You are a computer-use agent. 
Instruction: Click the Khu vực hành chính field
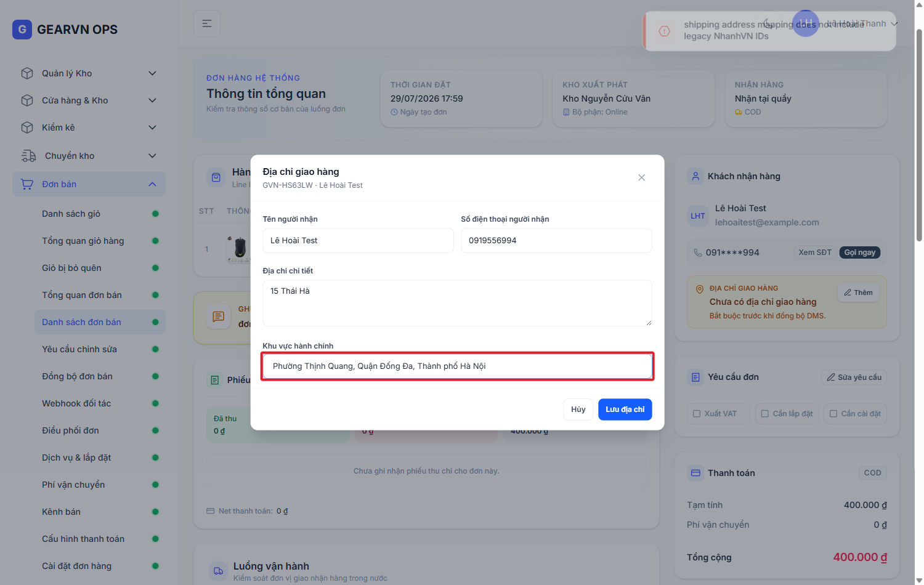tap(457, 366)
